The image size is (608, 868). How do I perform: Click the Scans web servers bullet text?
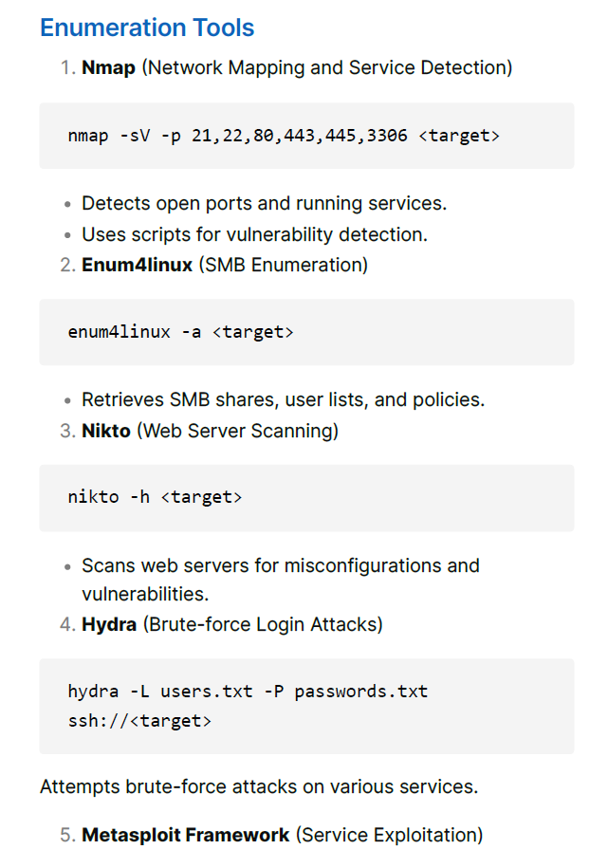(280, 580)
